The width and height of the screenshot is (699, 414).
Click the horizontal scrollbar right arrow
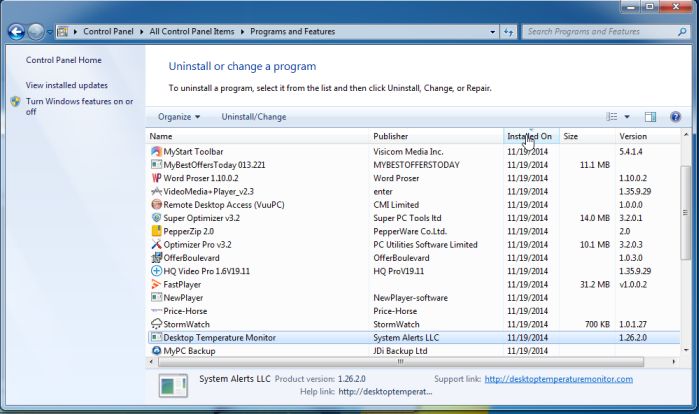point(674,362)
